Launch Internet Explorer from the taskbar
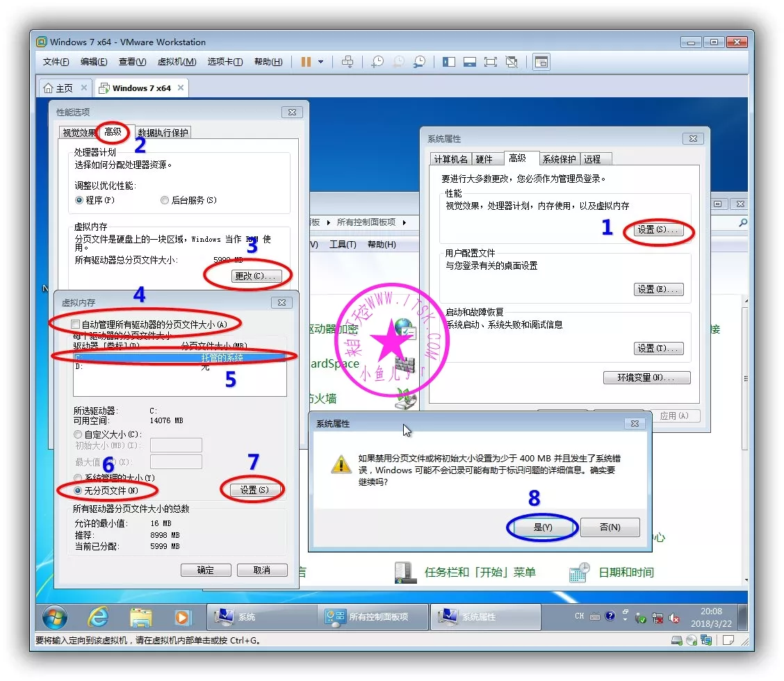This screenshot has height=681, width=784. coord(98,616)
